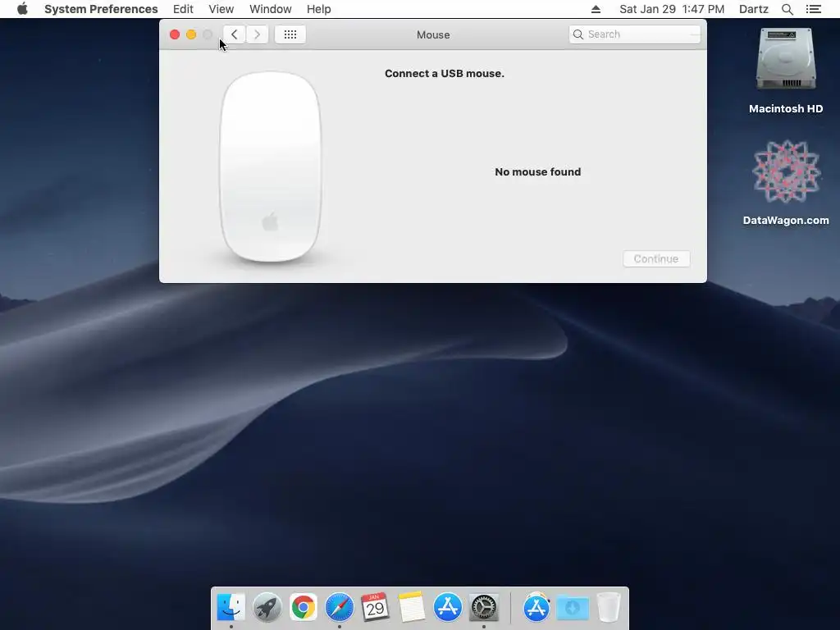The image size is (840, 630).
Task: Open the Trash in the Dock
Action: click(x=609, y=607)
